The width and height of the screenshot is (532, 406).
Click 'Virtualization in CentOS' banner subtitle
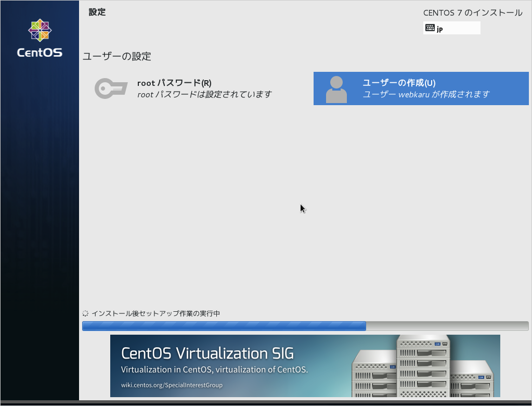tap(214, 370)
